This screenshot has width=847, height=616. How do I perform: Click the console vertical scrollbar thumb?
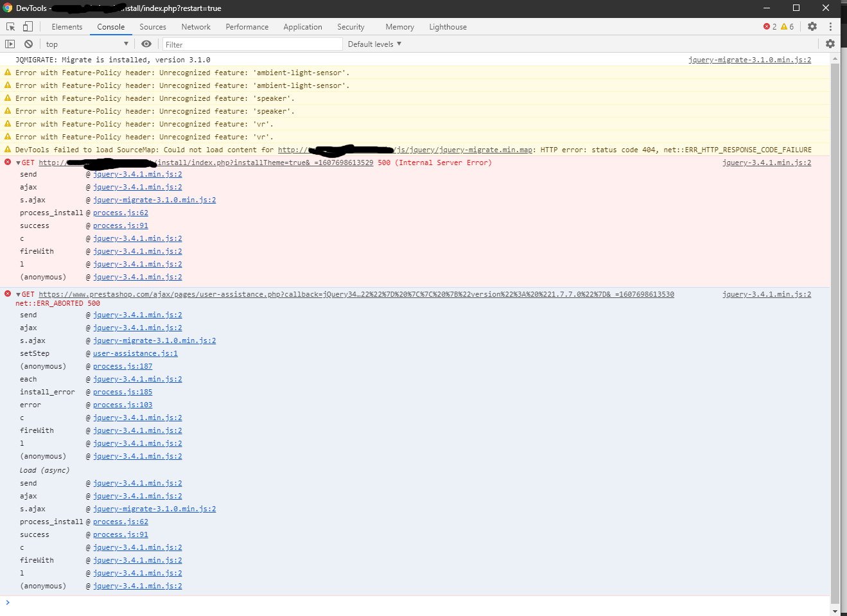tap(835, 332)
